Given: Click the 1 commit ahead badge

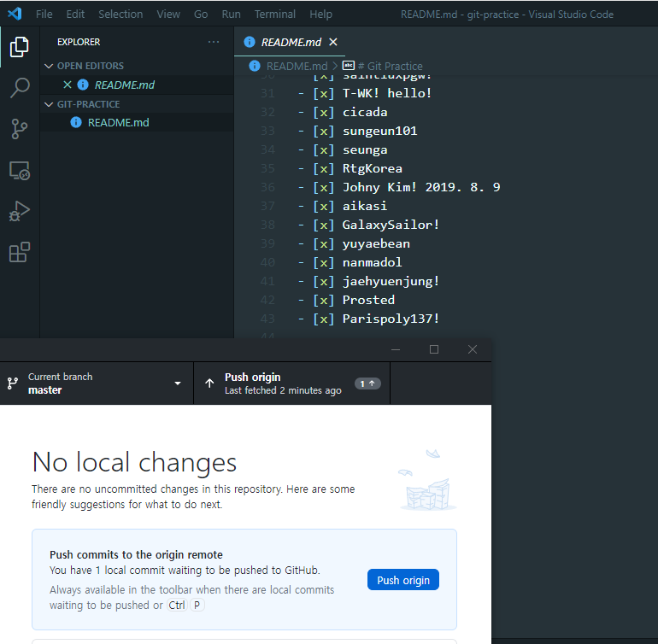Looking at the screenshot, I should click(x=367, y=383).
